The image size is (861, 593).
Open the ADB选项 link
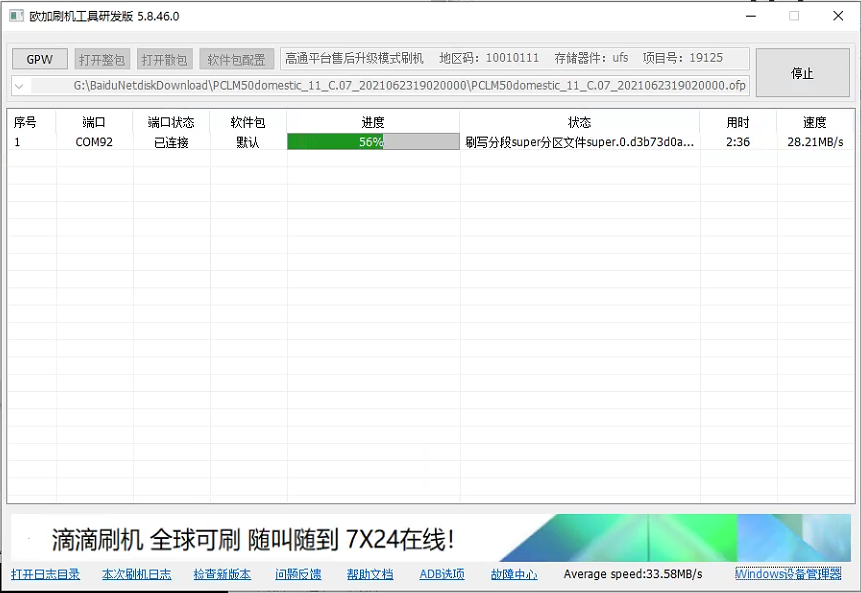441,574
